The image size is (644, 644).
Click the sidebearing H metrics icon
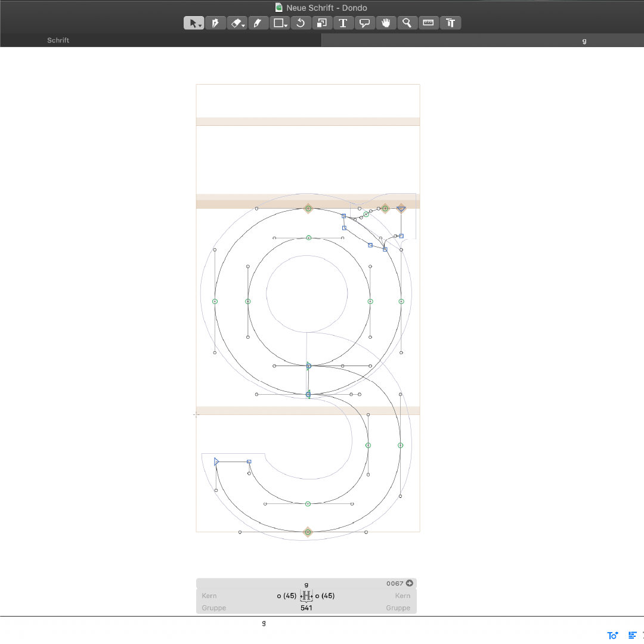pyautogui.click(x=306, y=596)
